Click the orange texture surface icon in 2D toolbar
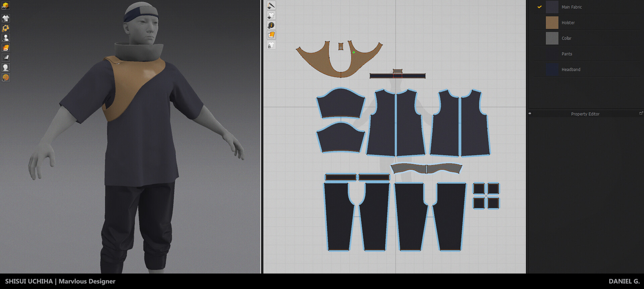The image size is (644, 289). tap(271, 35)
